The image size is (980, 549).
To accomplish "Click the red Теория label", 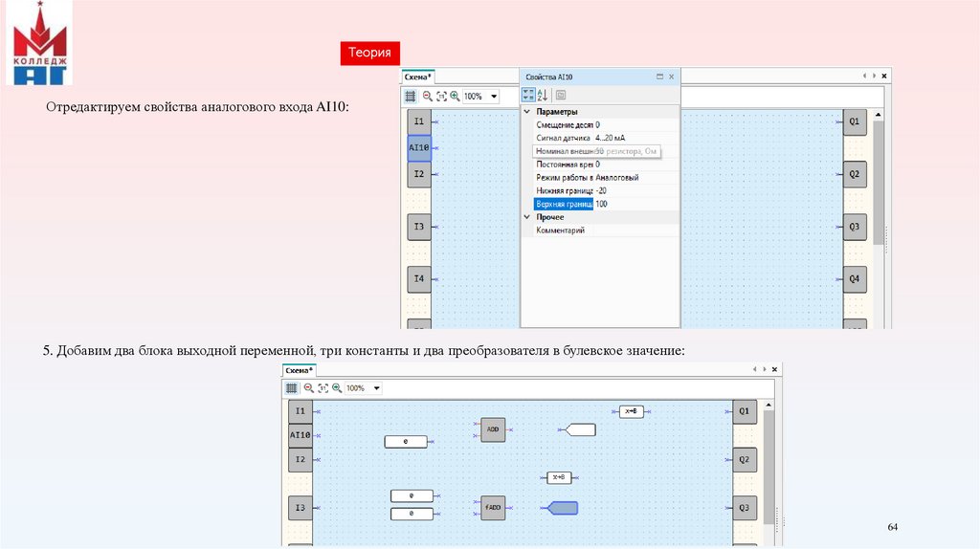I will [x=370, y=54].
